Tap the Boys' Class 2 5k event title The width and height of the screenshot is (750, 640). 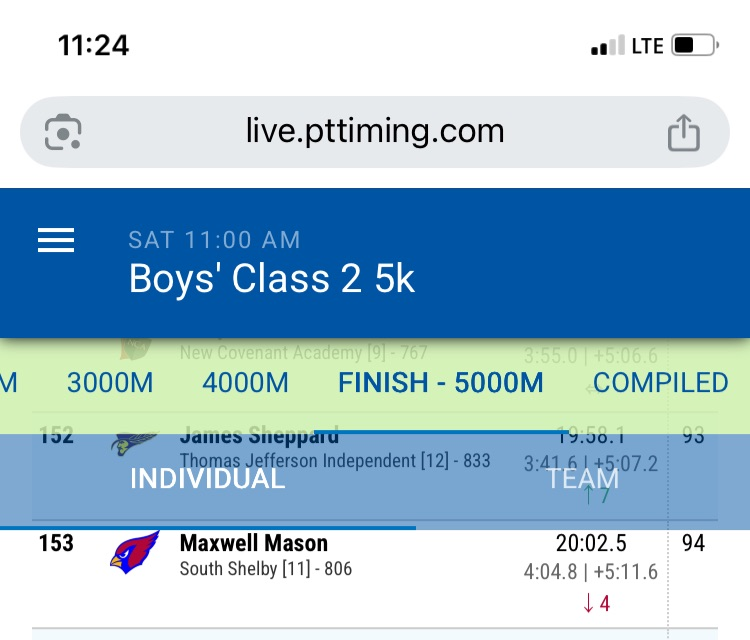(272, 279)
